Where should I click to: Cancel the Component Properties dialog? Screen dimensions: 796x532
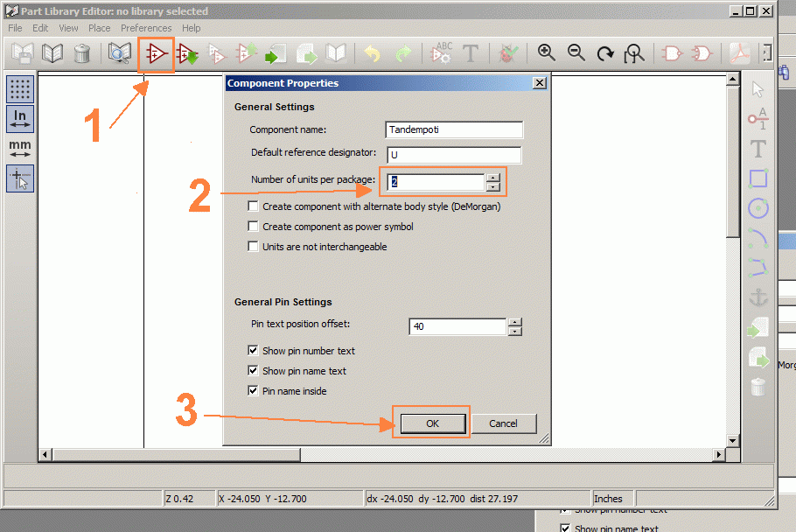pos(503,423)
